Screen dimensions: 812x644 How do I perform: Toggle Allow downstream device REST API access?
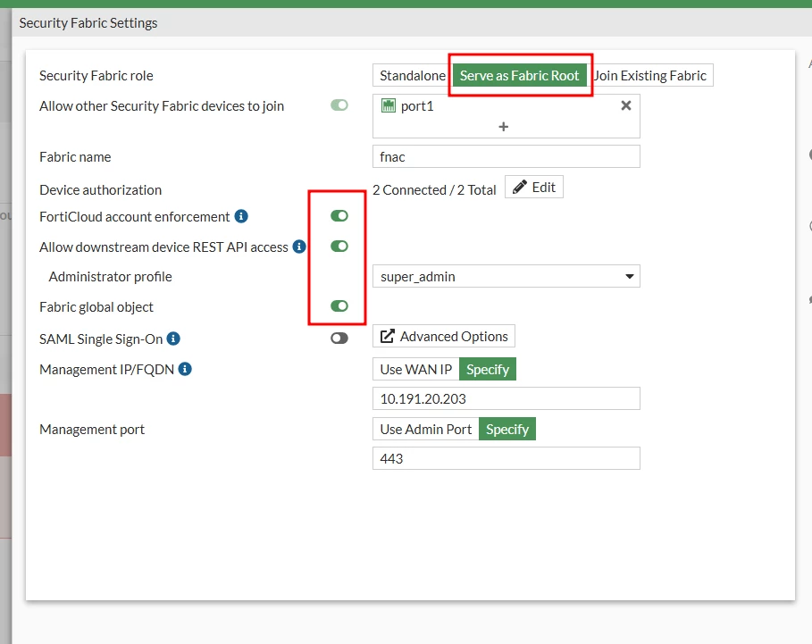[339, 246]
